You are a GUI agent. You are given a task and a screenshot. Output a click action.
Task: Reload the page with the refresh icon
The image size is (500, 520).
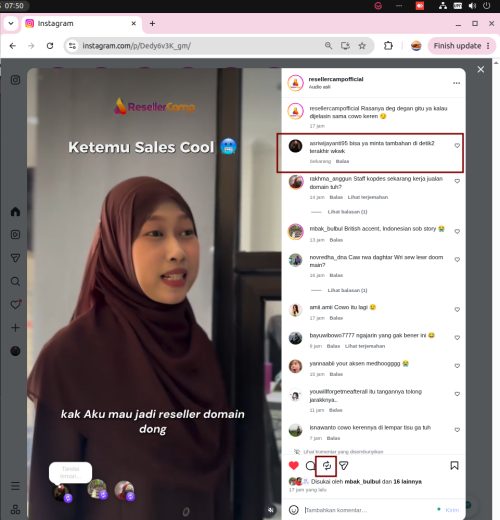tap(50, 46)
